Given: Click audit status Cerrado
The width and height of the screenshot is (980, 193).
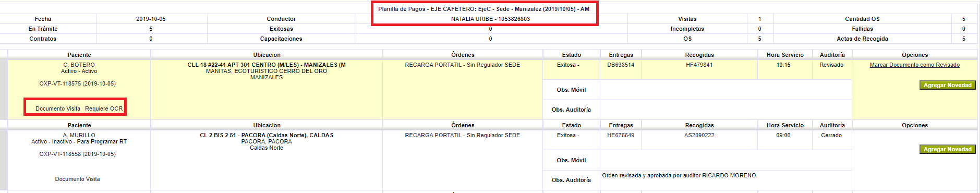Looking at the screenshot, I should [831, 135].
